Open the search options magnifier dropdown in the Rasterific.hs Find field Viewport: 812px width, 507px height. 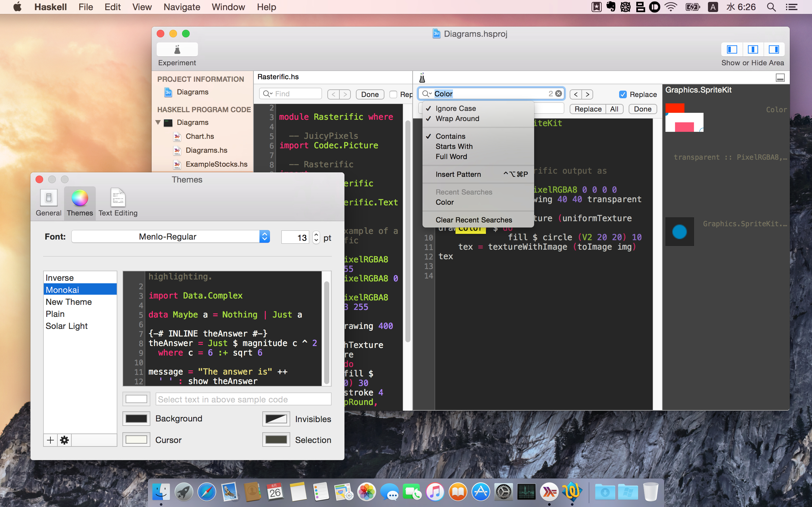point(267,94)
